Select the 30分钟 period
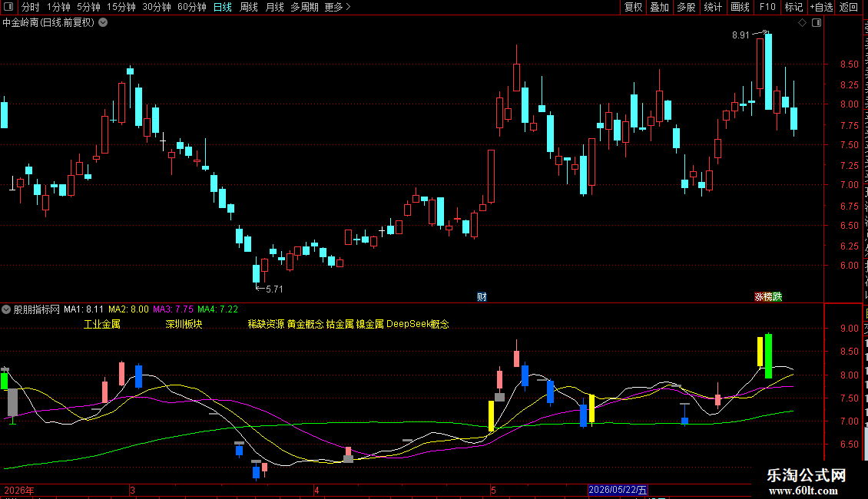 click(x=157, y=7)
